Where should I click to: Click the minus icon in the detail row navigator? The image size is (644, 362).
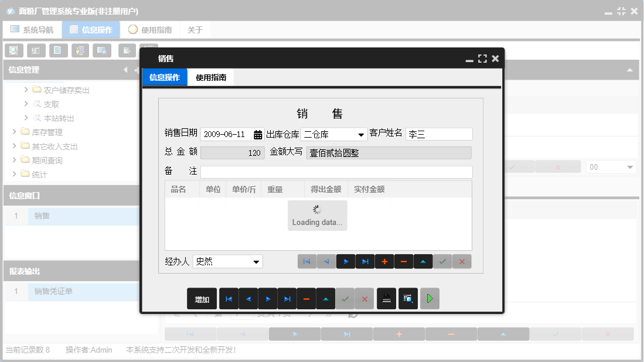coord(404,261)
